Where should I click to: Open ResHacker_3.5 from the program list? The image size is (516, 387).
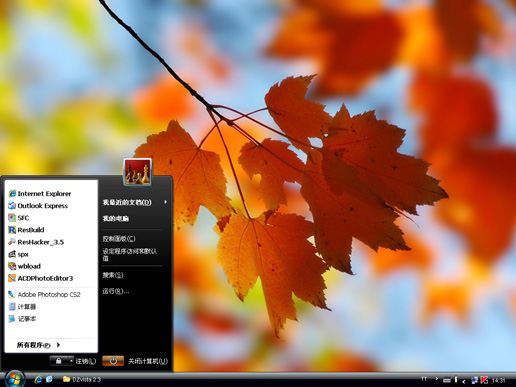pyautogui.click(x=36, y=242)
